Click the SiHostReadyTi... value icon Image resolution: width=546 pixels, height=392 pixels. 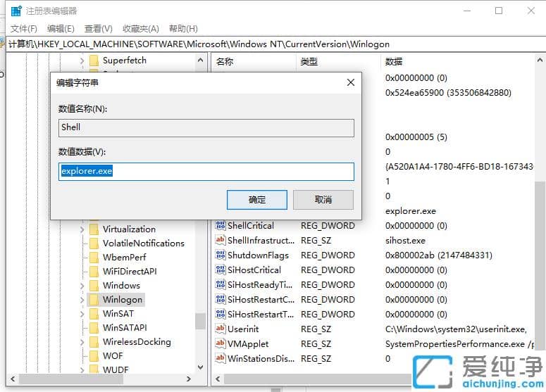pos(220,284)
